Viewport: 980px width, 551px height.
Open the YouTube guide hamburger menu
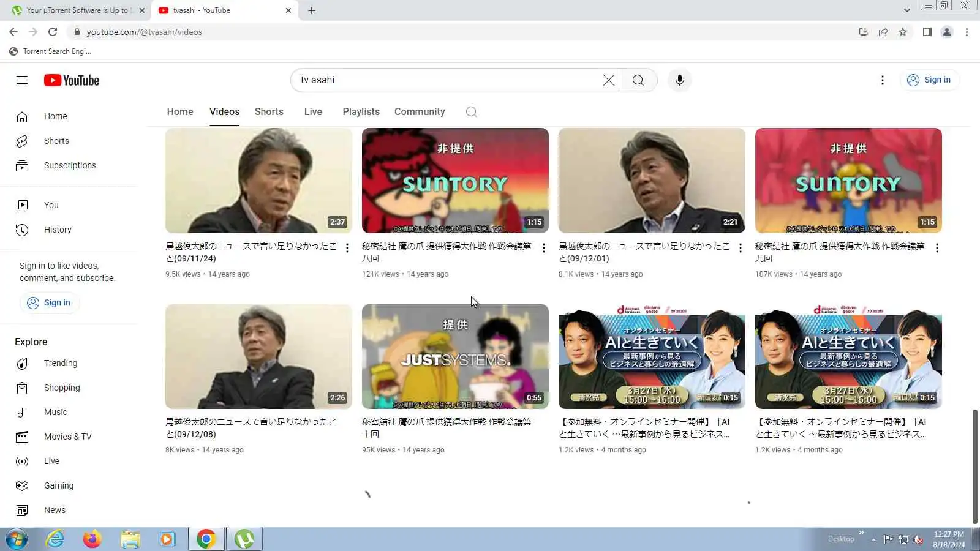point(22,80)
